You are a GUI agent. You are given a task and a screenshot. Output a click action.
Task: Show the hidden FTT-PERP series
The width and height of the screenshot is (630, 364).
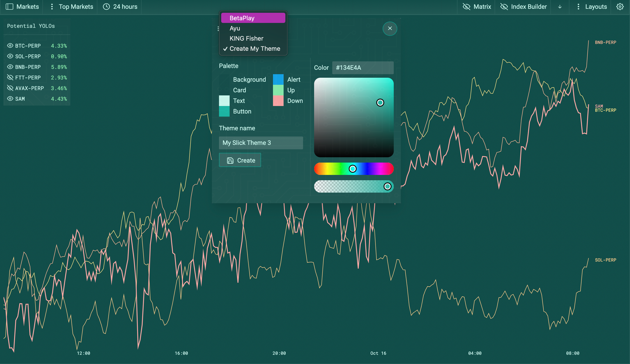(x=10, y=77)
